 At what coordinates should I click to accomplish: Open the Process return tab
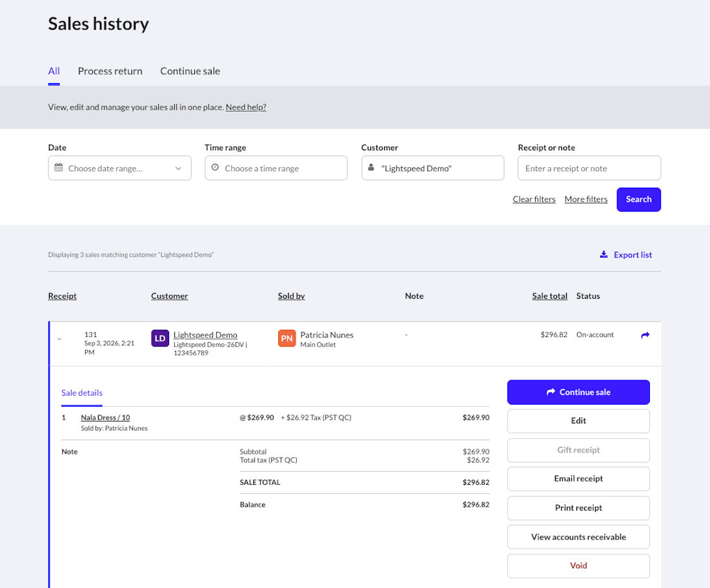pyautogui.click(x=110, y=71)
